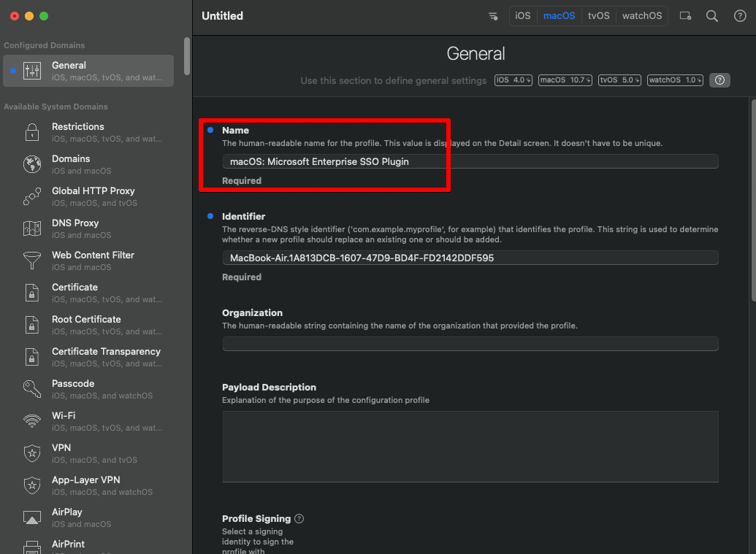756x554 pixels.
Task: Click the display settings icon in toolbar
Action: click(x=686, y=16)
